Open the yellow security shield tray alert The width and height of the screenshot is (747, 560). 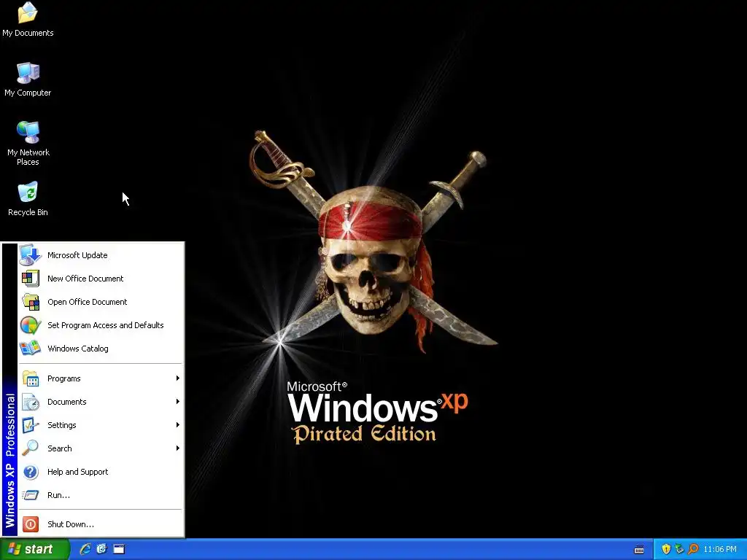[666, 550]
